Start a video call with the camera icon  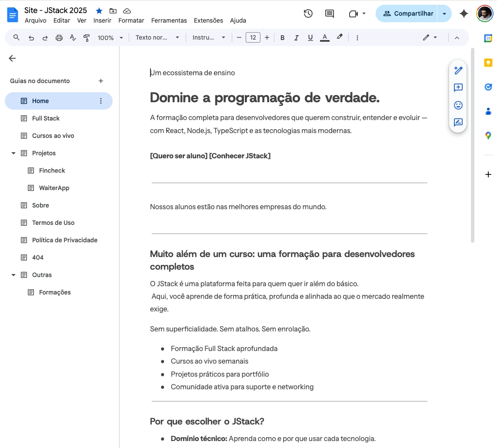pos(353,13)
